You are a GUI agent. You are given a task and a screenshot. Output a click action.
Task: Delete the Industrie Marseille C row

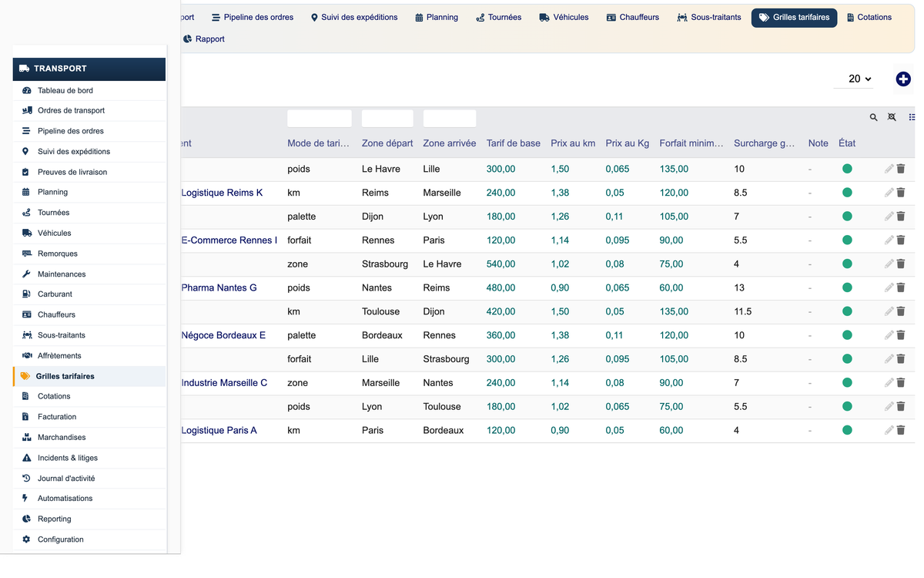click(x=901, y=383)
